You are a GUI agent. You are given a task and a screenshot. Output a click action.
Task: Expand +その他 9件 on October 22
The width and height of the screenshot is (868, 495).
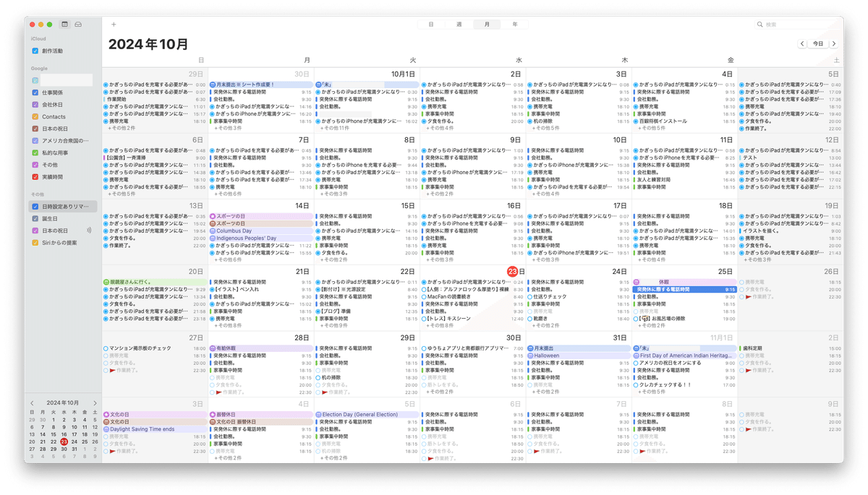pos(333,326)
